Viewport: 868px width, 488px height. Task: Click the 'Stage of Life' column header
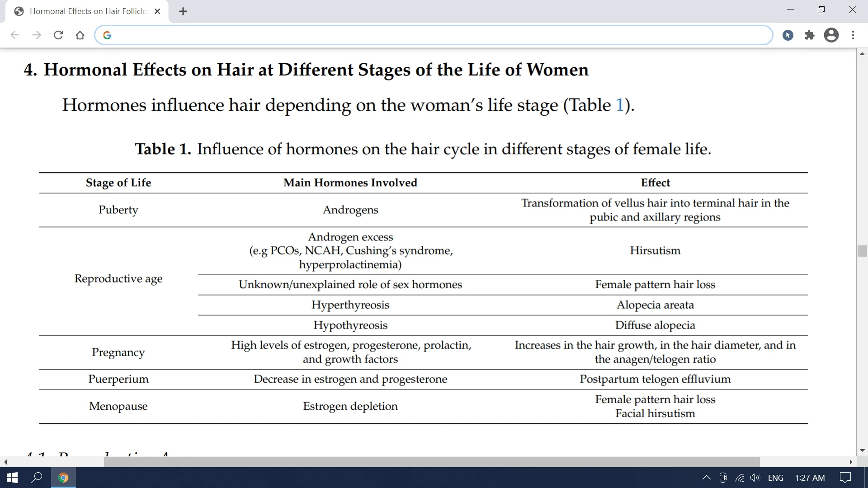(118, 183)
